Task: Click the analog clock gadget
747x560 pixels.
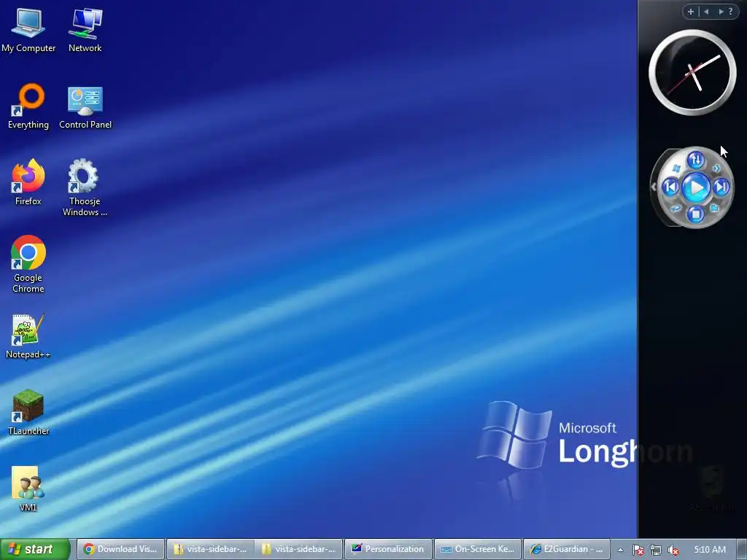Action: click(x=692, y=72)
